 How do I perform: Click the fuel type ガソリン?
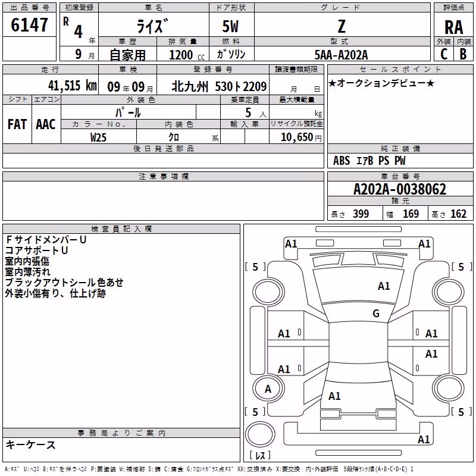[x=231, y=54]
